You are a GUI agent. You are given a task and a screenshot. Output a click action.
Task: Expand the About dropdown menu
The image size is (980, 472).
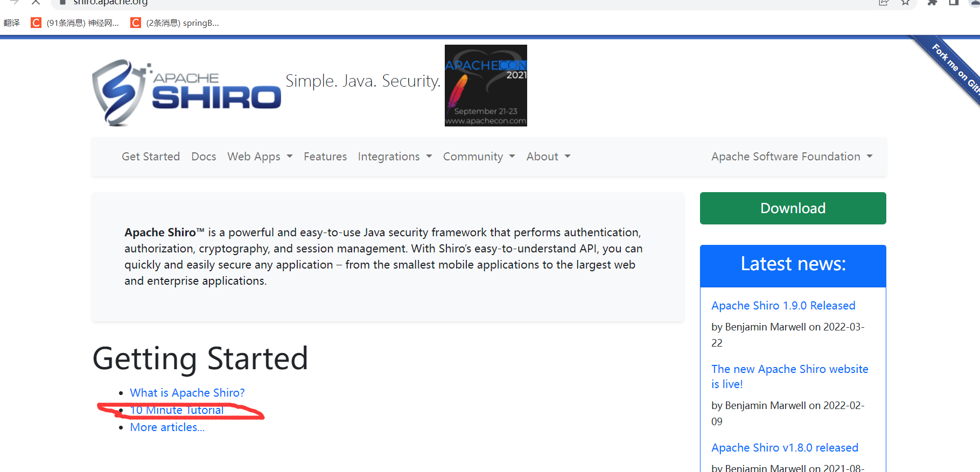pos(548,157)
